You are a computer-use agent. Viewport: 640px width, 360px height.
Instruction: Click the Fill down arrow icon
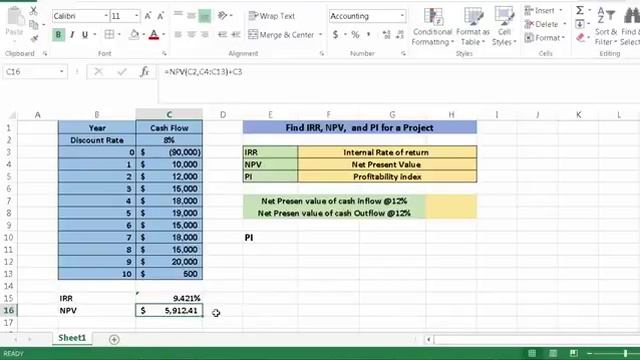(580, 24)
